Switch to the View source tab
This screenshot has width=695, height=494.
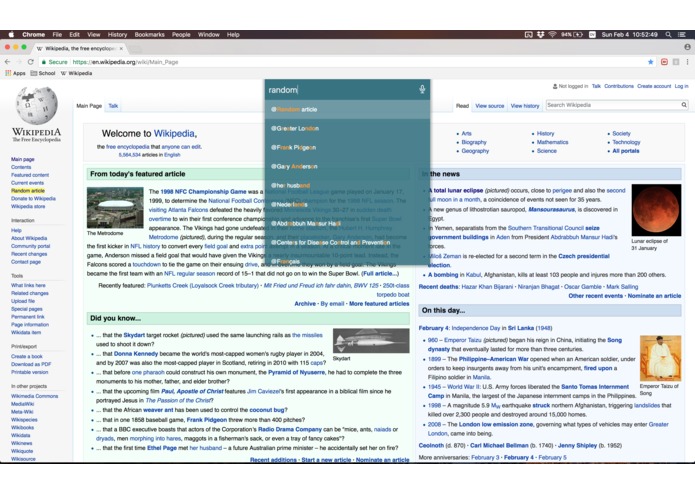pyautogui.click(x=489, y=106)
